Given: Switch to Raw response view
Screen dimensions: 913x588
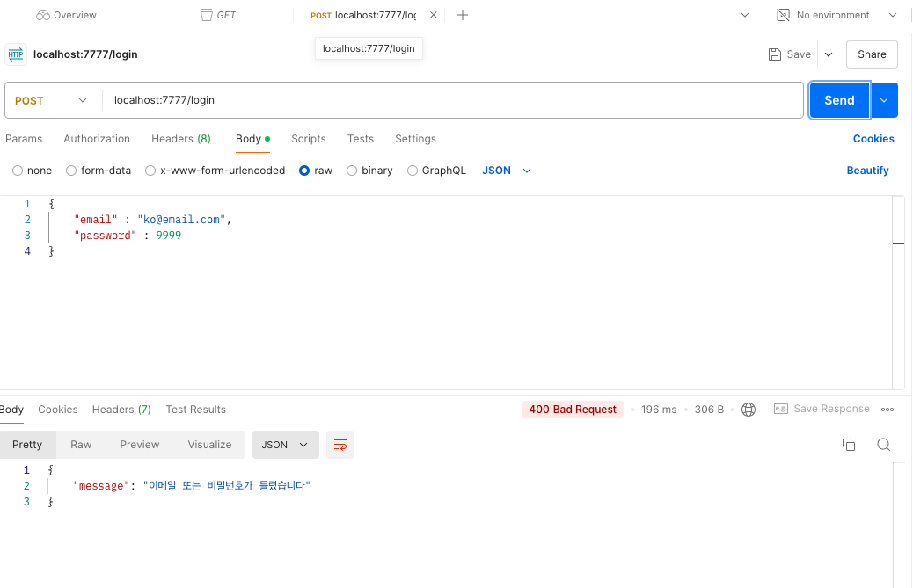Looking at the screenshot, I should [x=81, y=445].
